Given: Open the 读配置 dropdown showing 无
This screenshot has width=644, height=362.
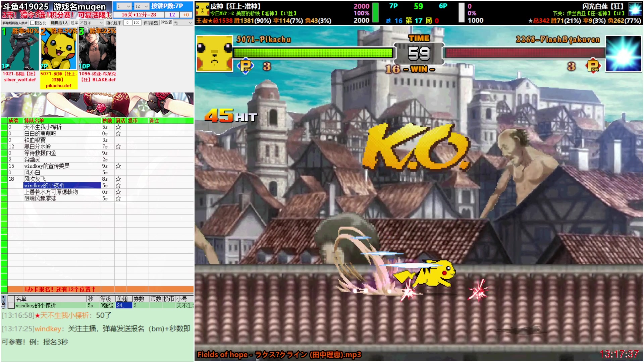Looking at the screenshot, I should pos(183,23).
